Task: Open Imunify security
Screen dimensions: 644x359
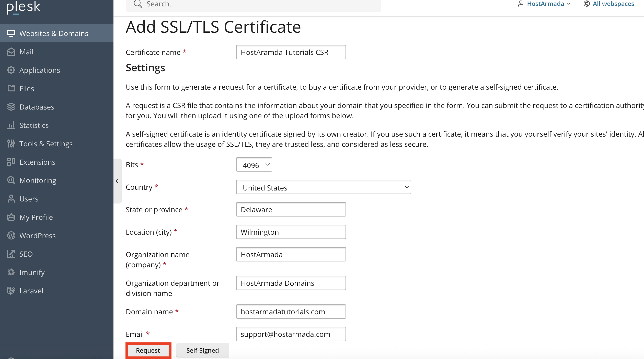Action: [32, 272]
